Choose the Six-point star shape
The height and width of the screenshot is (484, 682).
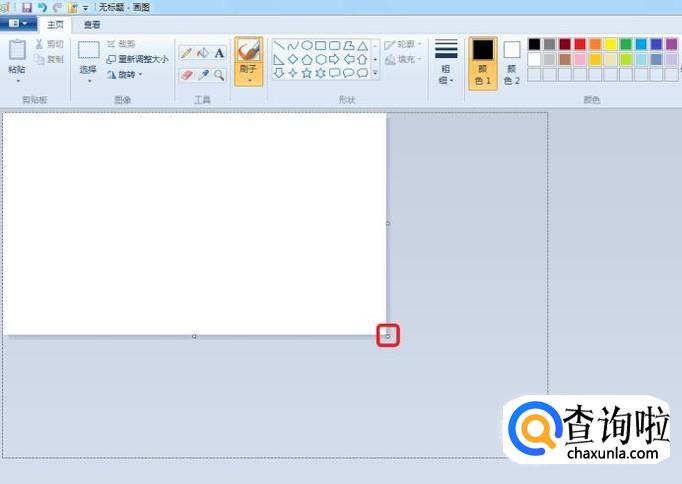pos(321,73)
